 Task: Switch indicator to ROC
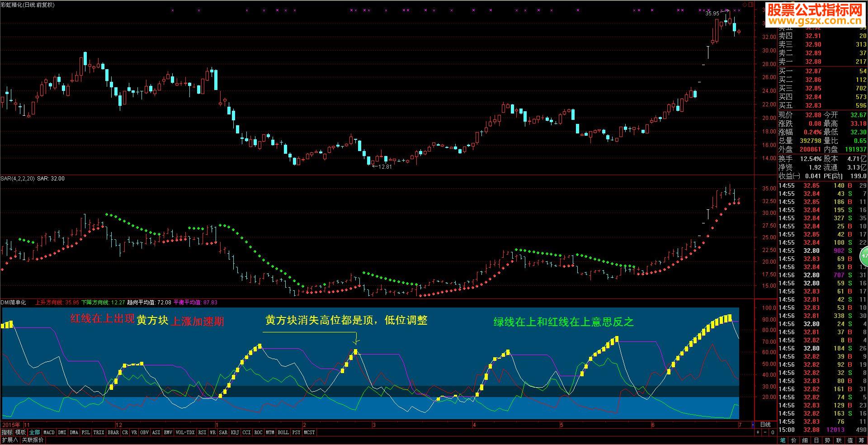pyautogui.click(x=258, y=432)
